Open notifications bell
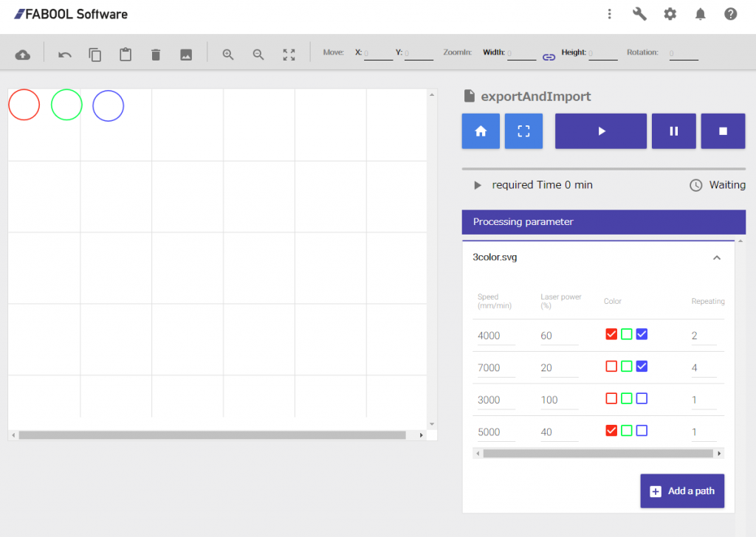This screenshot has width=756, height=537. tap(700, 14)
